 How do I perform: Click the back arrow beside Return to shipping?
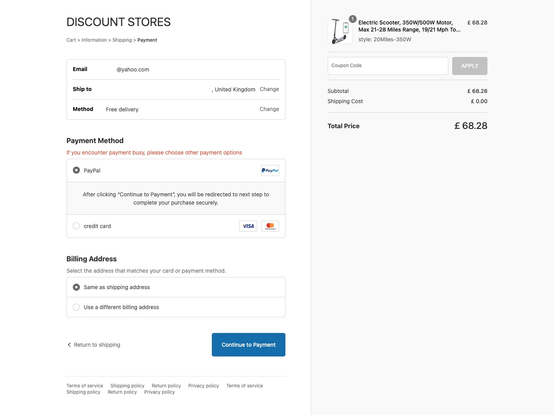69,344
